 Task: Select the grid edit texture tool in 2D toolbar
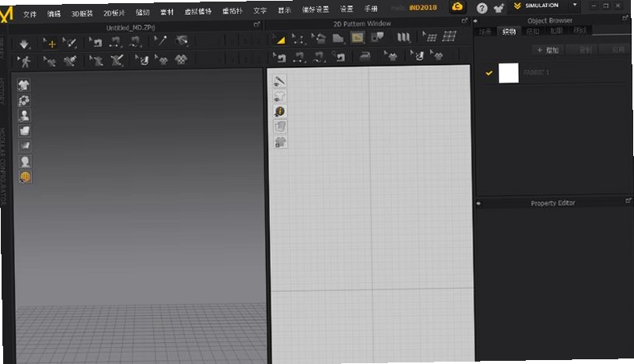pyautogui.click(x=430, y=37)
